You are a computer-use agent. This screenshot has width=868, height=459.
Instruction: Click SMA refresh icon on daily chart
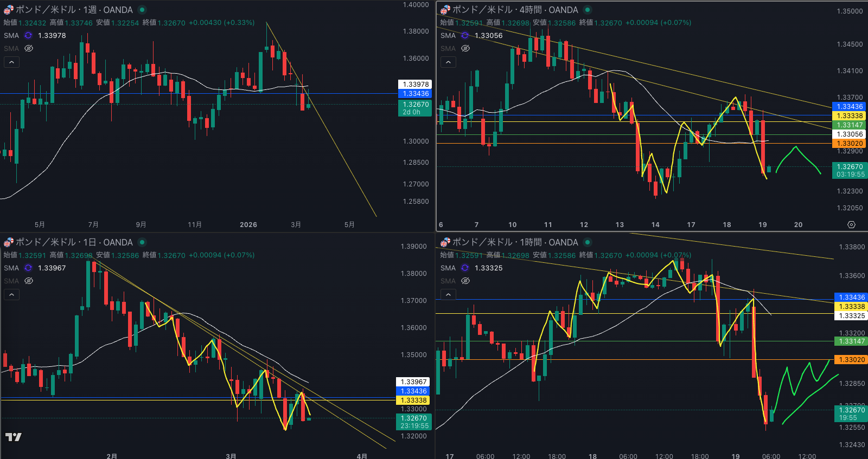click(x=28, y=268)
